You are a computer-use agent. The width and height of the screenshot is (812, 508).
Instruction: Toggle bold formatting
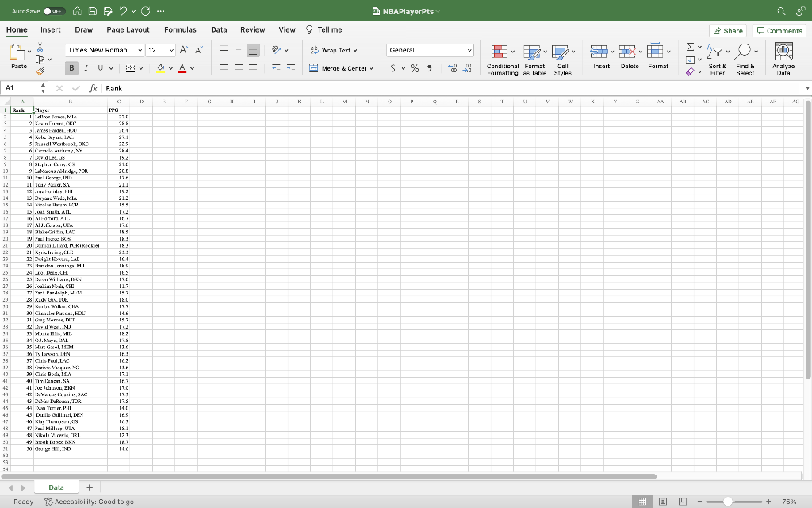(71, 69)
